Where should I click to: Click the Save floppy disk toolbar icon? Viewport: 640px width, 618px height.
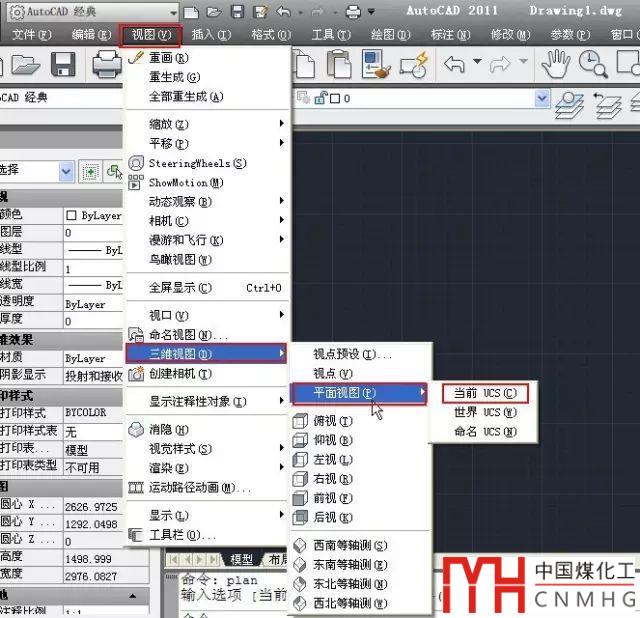tap(63, 66)
